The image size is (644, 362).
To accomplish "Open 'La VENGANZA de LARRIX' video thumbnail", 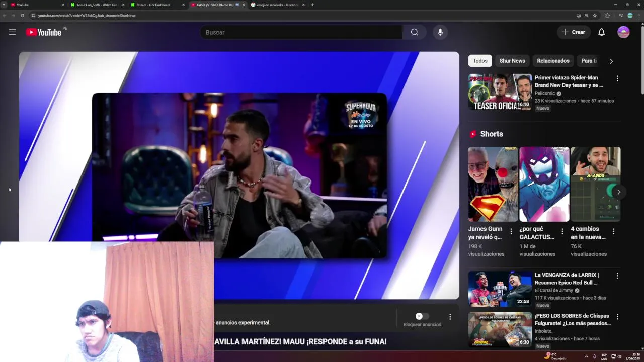I will tap(500, 289).
